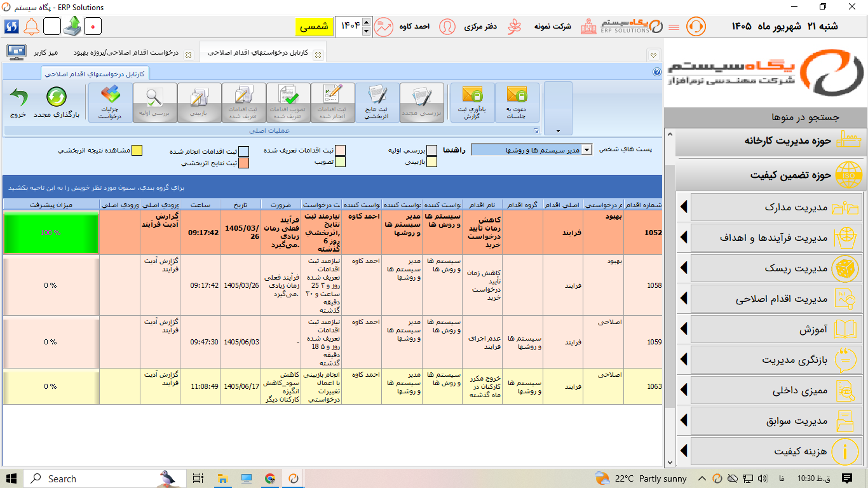Open the Windows taskbar Search box
Screen dimensions: 868x488
pos(104,478)
